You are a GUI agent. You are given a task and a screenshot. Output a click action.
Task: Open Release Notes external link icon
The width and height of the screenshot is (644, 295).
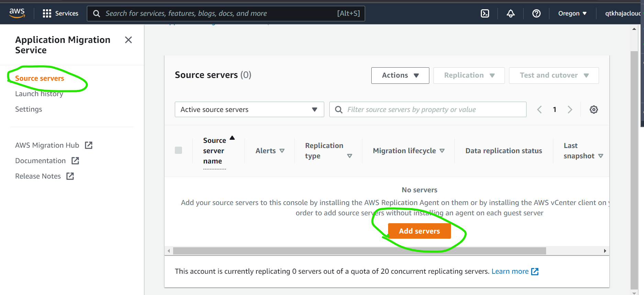(x=70, y=176)
